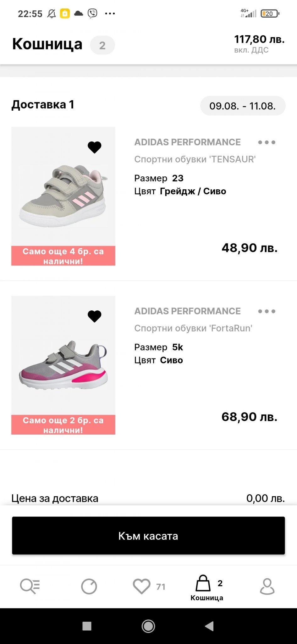Image resolution: width=297 pixels, height=644 pixels.
Task: Open wishlist heart with 71 items
Action: 142,586
